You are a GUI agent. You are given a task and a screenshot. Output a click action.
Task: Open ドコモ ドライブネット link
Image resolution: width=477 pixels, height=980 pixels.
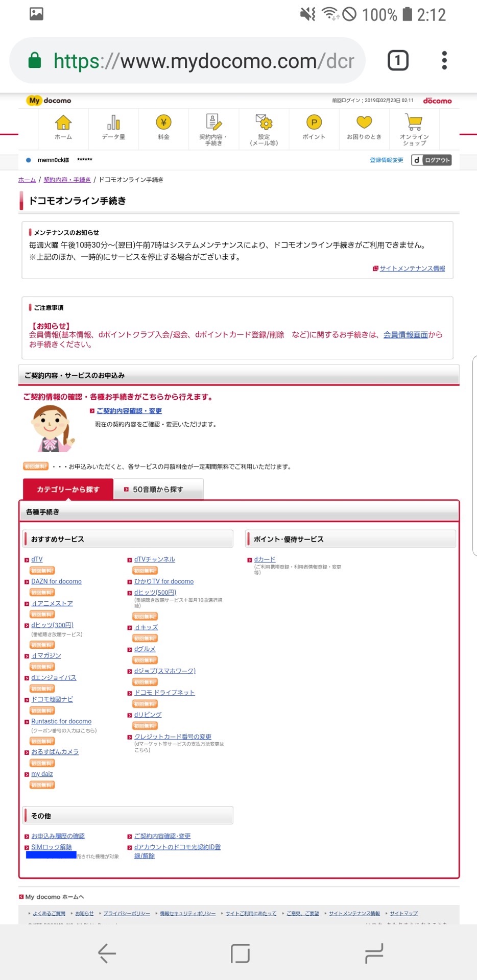164,693
